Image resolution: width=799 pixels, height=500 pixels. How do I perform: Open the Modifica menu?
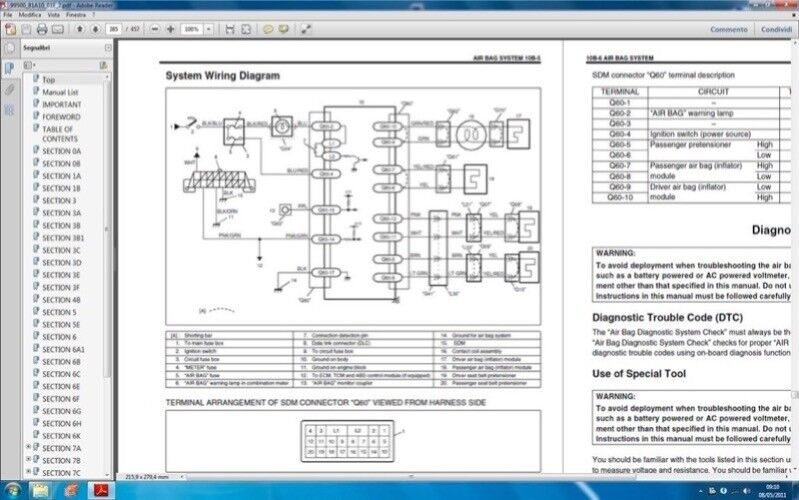click(30, 16)
